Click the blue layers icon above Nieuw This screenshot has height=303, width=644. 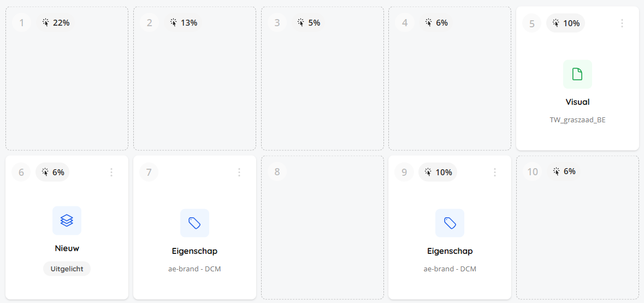67,221
